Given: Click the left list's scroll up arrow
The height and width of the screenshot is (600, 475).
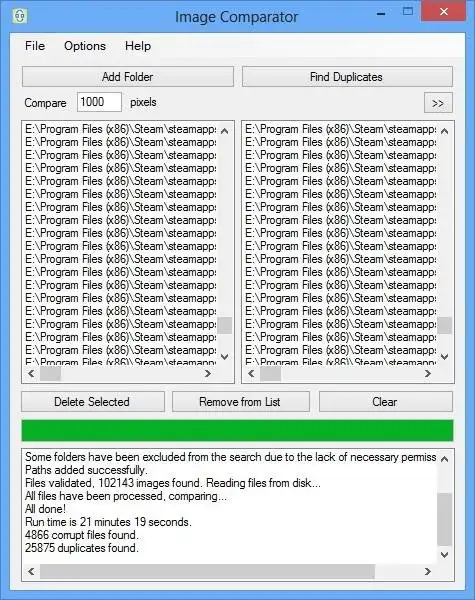Looking at the screenshot, I should pos(225,131).
